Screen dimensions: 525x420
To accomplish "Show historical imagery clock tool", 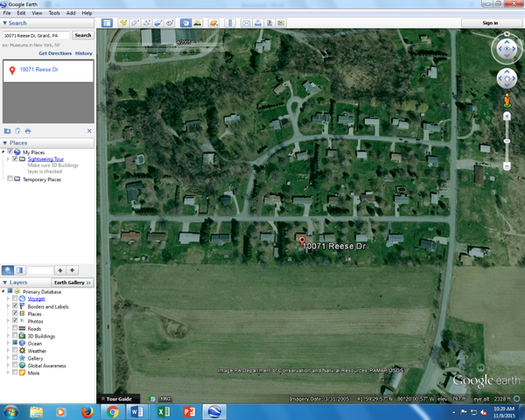I will pyautogui.click(x=185, y=23).
